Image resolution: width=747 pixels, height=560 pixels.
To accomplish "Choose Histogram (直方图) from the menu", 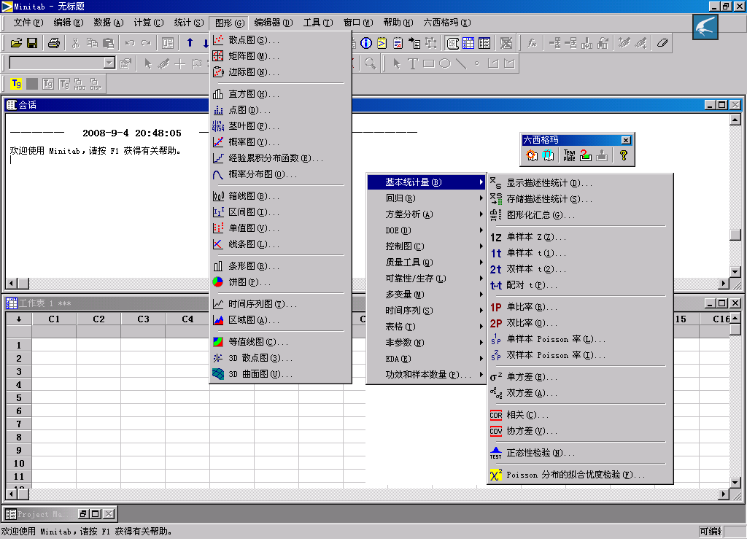I will 281,94.
